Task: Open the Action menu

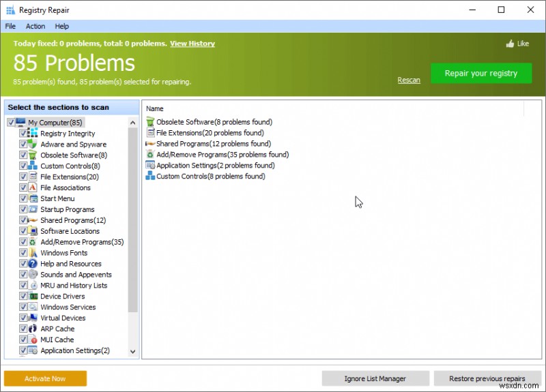Action: (35, 26)
